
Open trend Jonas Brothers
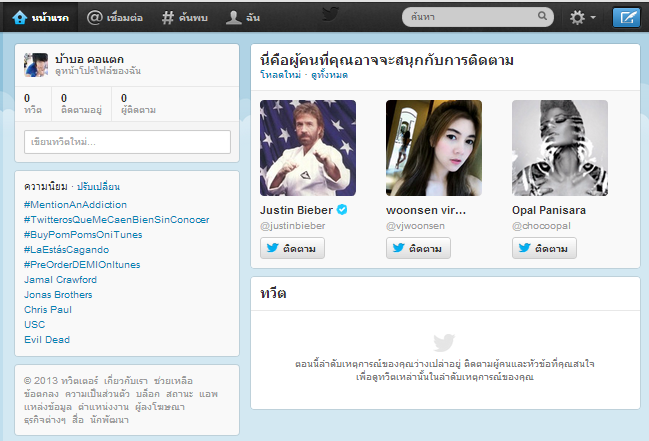point(58,294)
